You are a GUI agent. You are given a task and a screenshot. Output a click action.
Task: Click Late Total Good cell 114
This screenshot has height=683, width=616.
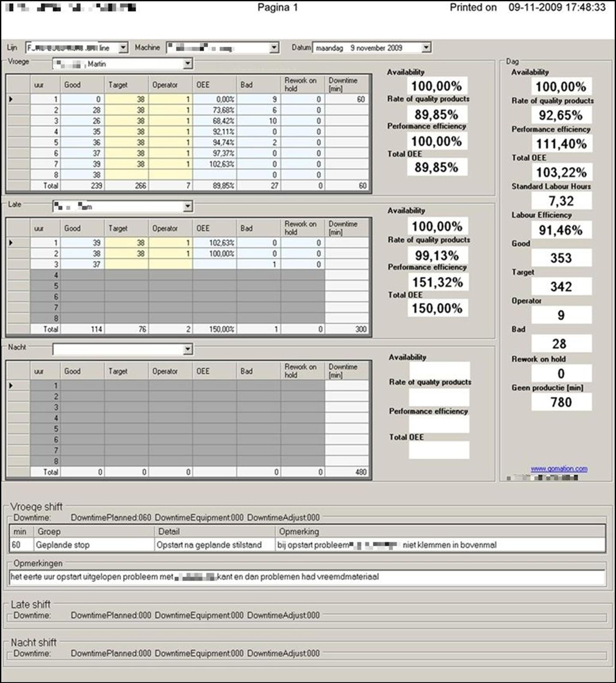82,329
